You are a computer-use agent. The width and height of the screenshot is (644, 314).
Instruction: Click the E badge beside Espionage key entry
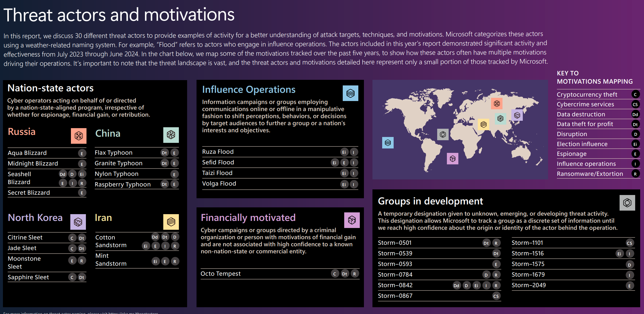click(x=635, y=154)
